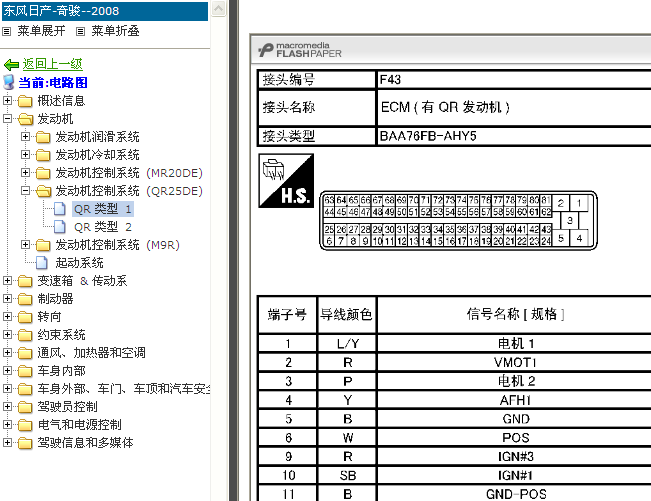Click the 电机 2 signal cell
The height and width of the screenshot is (501, 651).
coord(515,381)
